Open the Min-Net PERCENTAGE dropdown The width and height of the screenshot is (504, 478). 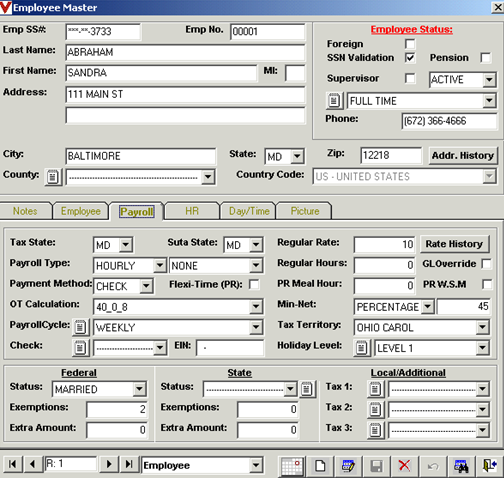point(427,307)
